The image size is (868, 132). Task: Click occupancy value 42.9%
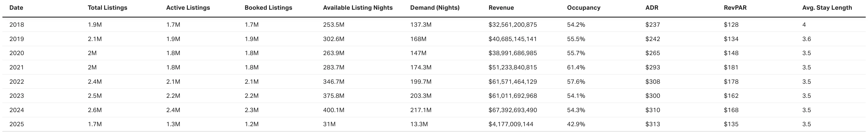[x=576, y=124]
